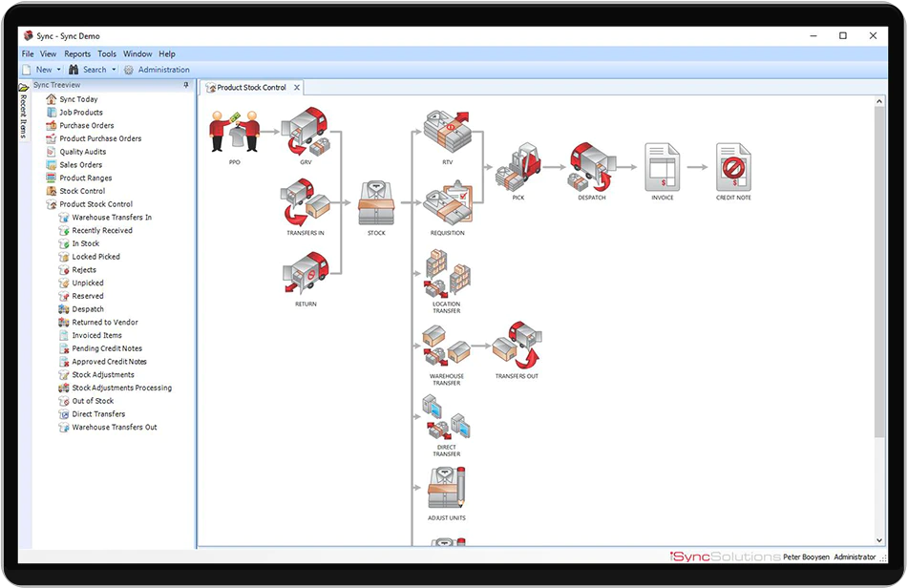This screenshot has height=588, width=908.
Task: Select Despatch item in treeview
Action: point(88,309)
